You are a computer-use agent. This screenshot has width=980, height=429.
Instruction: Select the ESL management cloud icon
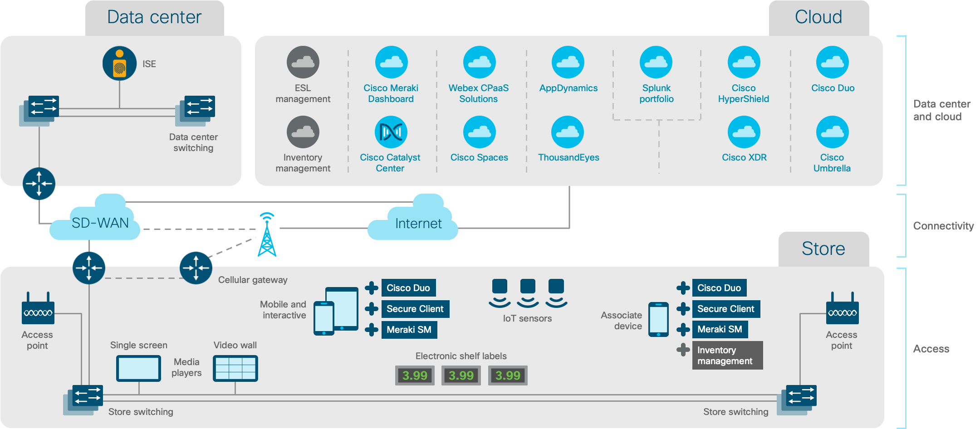click(303, 62)
